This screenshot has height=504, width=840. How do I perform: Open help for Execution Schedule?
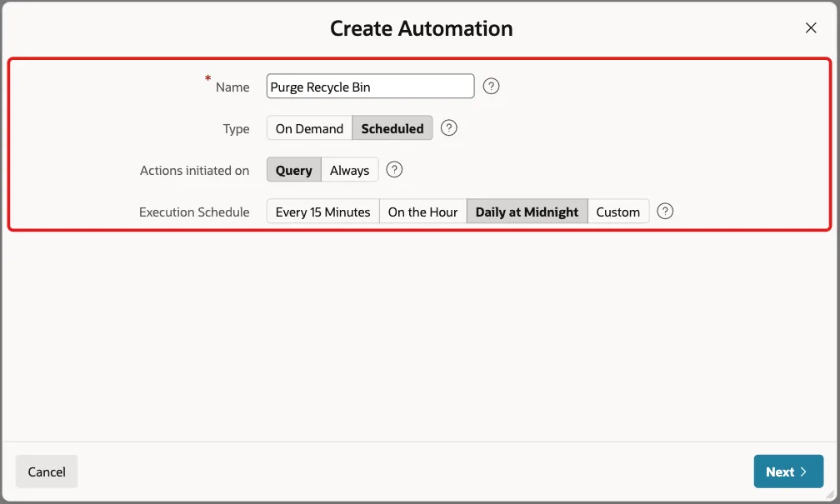pos(665,212)
